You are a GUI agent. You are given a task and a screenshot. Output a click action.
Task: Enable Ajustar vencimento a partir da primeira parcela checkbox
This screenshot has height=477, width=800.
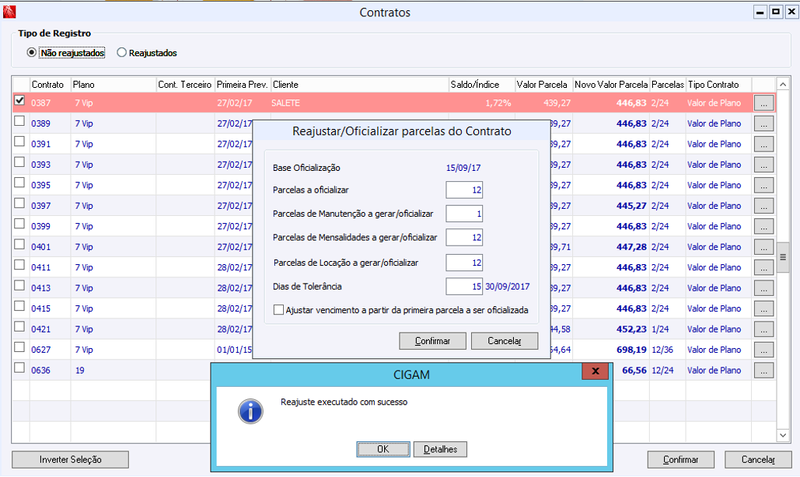click(279, 310)
